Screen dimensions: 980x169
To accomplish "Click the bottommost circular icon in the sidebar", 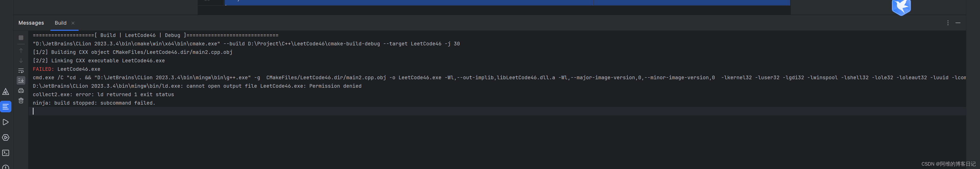I will pos(6,166).
